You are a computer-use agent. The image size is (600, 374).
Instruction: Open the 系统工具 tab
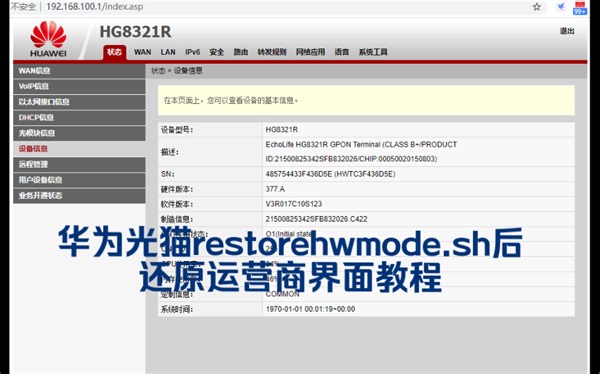[373, 52]
